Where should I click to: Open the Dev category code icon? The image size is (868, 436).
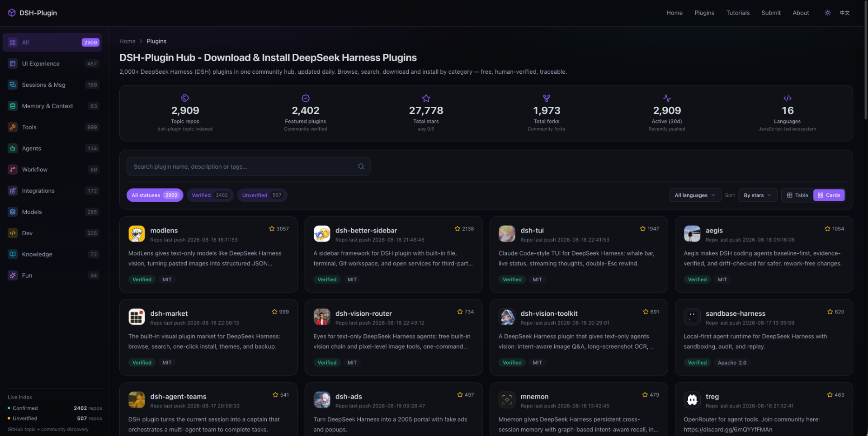pyautogui.click(x=13, y=233)
